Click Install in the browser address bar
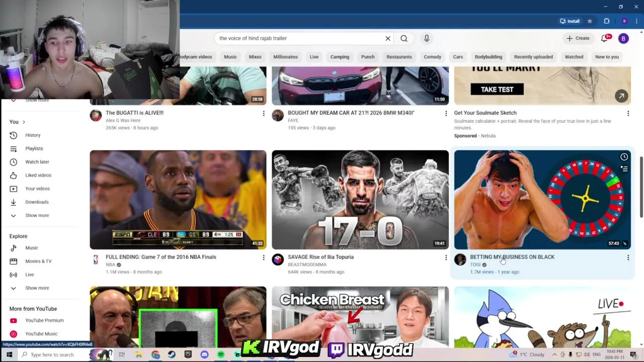The height and width of the screenshot is (362, 644). point(570,21)
